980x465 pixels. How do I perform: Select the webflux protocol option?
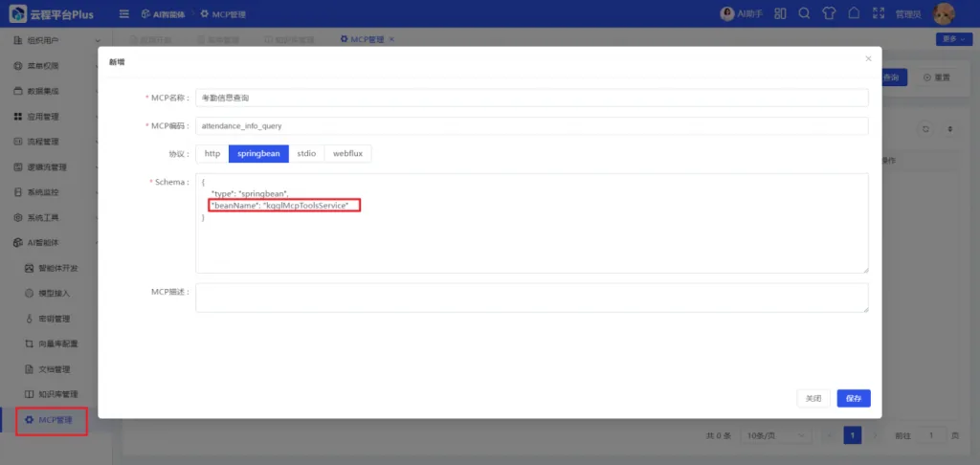pos(348,153)
